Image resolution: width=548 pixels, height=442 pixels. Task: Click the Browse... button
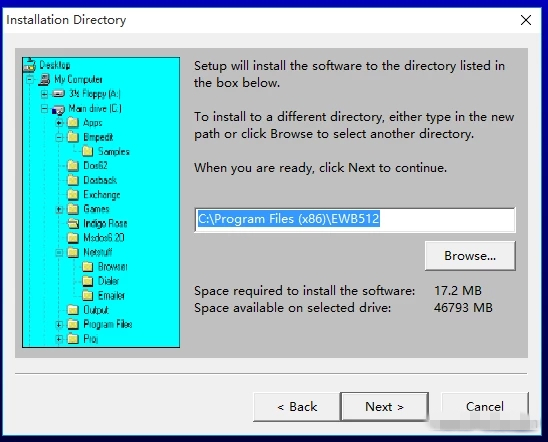(x=470, y=255)
